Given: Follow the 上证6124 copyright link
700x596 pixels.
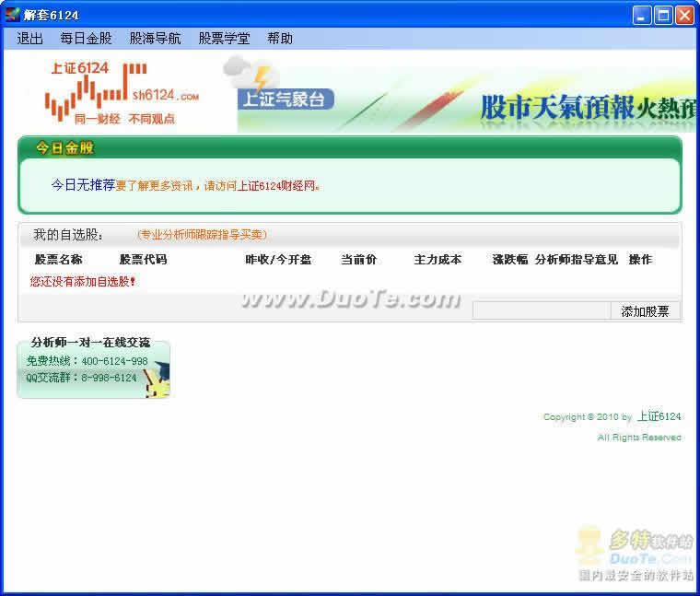Looking at the screenshot, I should point(659,416).
